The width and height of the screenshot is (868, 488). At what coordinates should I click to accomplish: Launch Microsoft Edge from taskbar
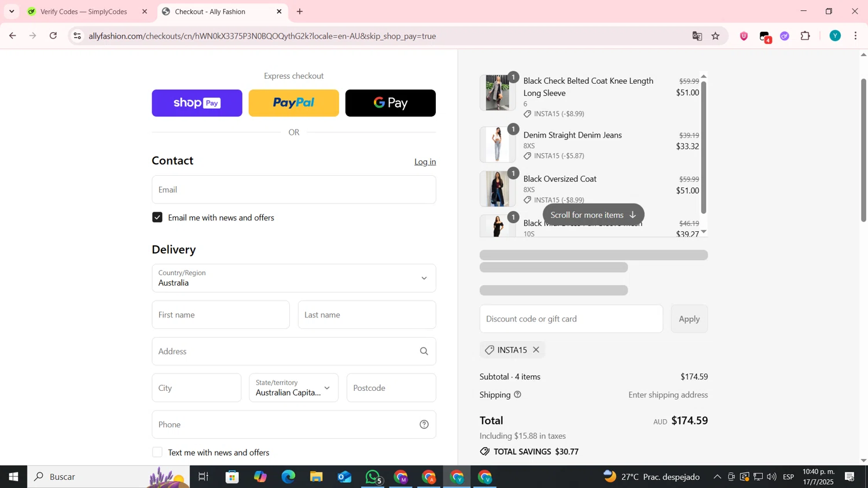tap(288, 477)
